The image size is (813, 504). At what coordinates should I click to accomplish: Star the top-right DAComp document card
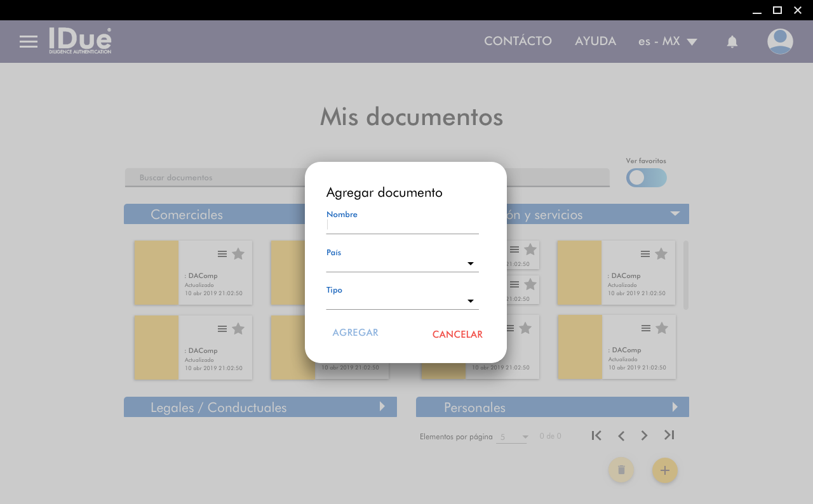[661, 254]
